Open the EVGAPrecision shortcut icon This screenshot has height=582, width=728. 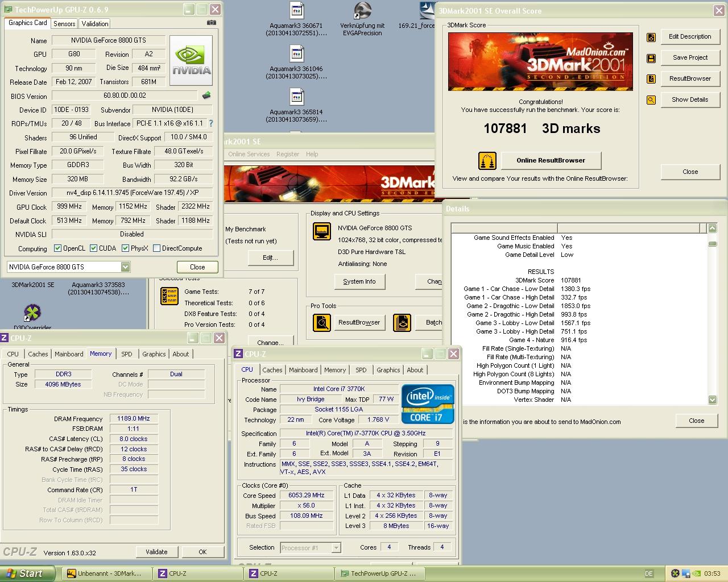(x=362, y=11)
